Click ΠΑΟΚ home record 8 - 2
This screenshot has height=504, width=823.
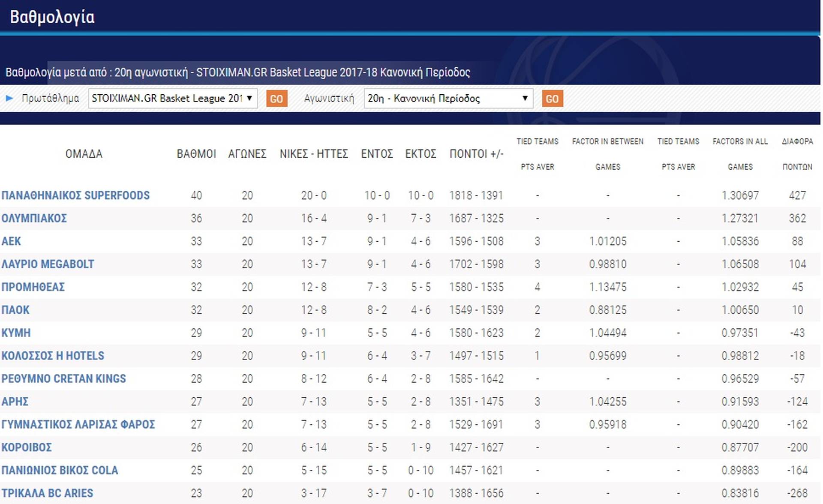click(377, 310)
